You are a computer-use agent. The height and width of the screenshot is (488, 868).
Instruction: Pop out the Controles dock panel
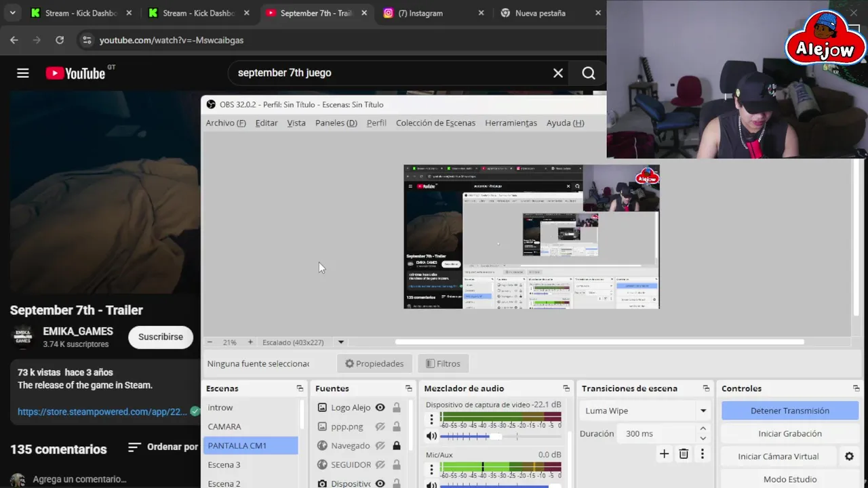[856, 388]
